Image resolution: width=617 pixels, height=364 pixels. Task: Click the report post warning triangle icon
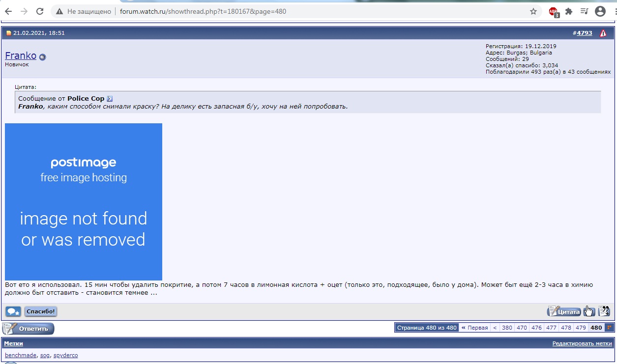(x=603, y=33)
